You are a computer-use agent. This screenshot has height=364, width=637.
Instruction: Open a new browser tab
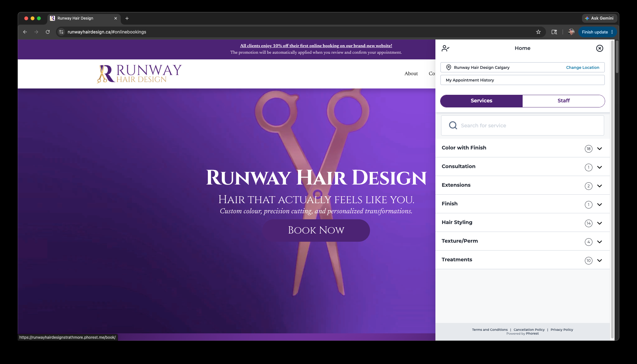pyautogui.click(x=127, y=18)
